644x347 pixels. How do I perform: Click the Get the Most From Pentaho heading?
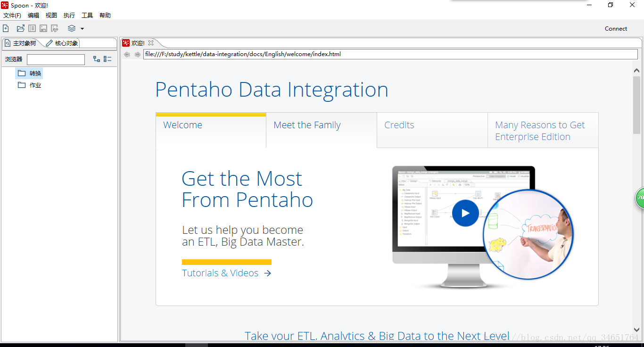coord(248,190)
